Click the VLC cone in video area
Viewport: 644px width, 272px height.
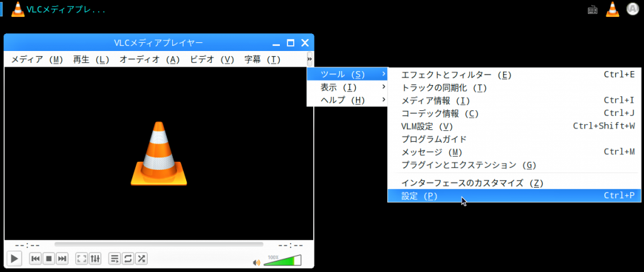tap(158, 153)
